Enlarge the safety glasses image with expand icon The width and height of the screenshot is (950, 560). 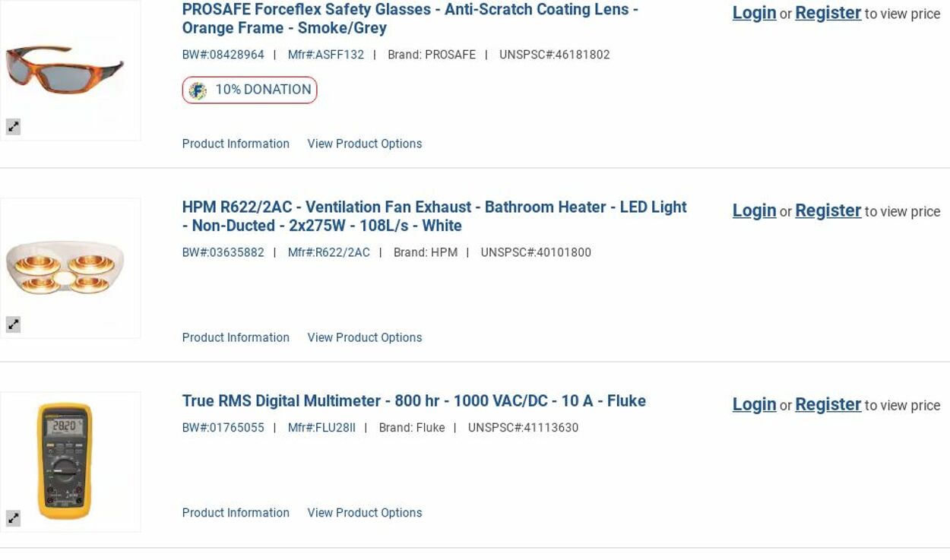[x=14, y=127]
